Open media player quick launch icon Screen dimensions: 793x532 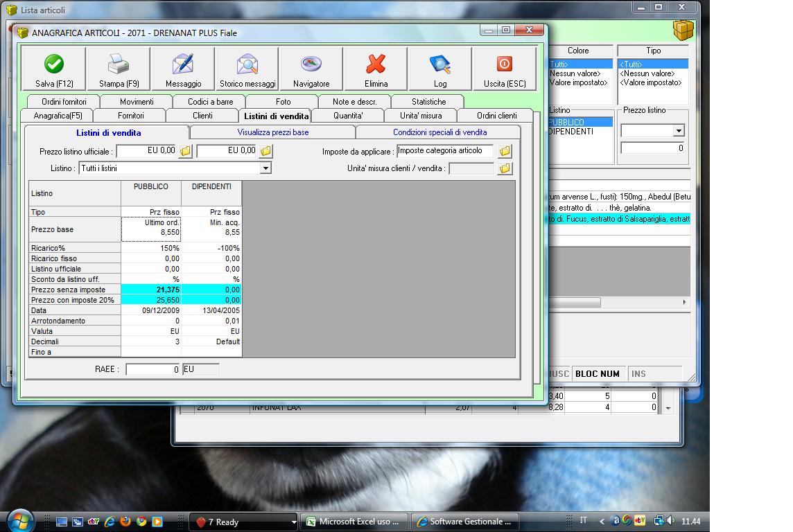[x=157, y=522]
